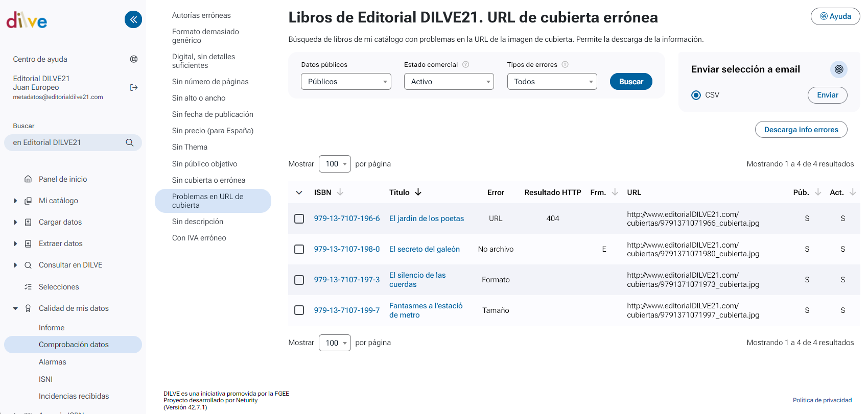Click the logout icon next to Juan Europeo
868x414 pixels.
pyautogui.click(x=134, y=88)
